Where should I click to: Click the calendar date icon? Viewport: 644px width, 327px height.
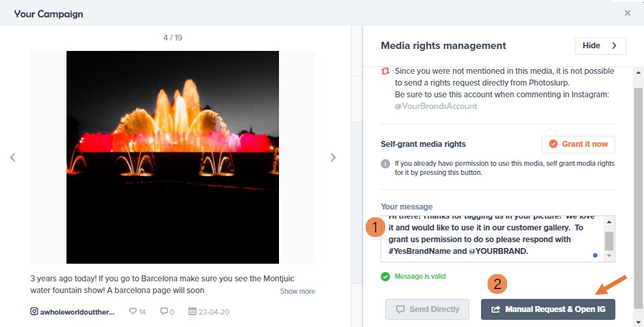pos(192,312)
